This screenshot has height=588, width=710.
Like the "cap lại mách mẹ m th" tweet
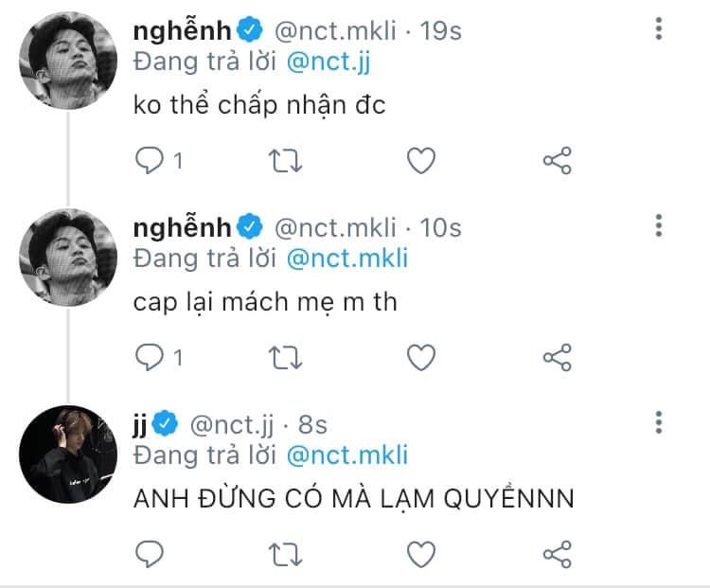(421, 356)
